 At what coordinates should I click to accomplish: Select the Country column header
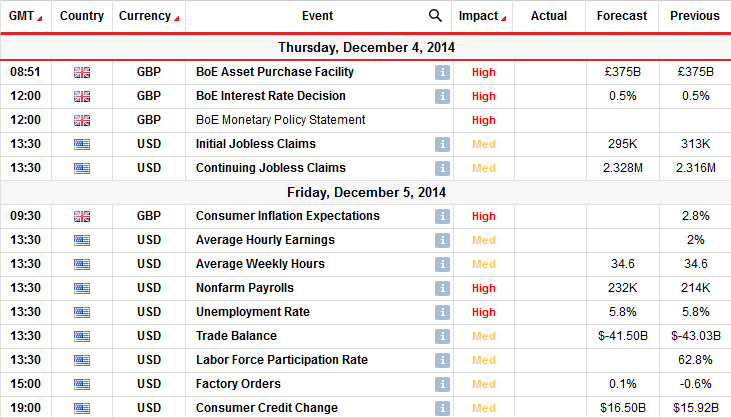82,16
